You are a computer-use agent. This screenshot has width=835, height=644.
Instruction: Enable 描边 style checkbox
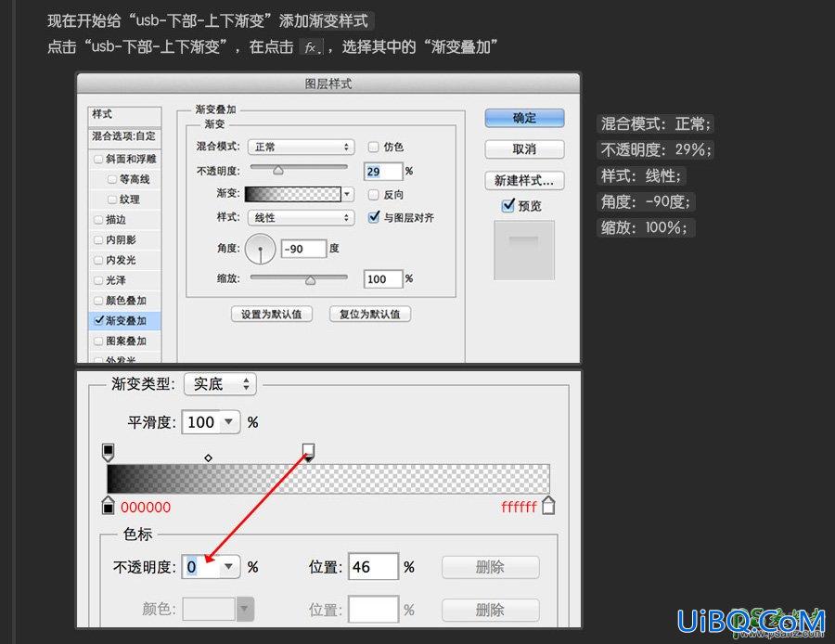click(x=98, y=219)
